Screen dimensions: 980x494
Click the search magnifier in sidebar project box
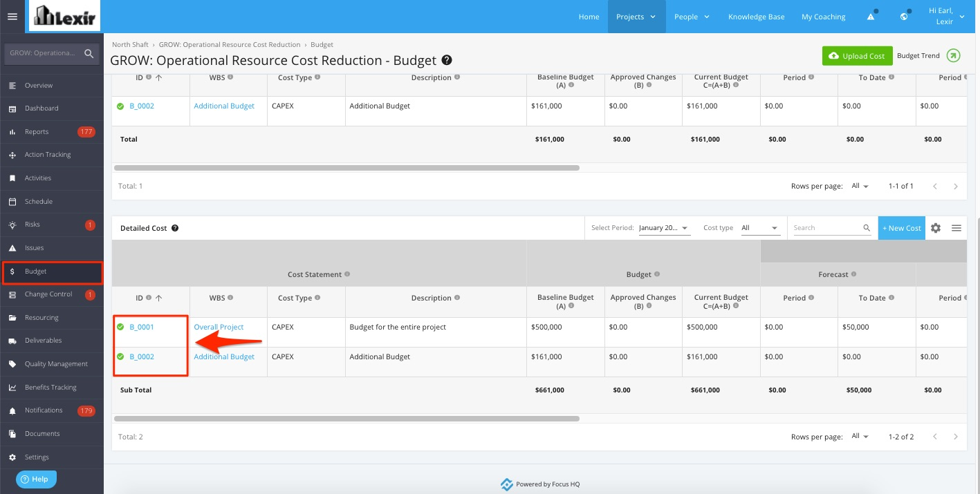click(x=89, y=53)
